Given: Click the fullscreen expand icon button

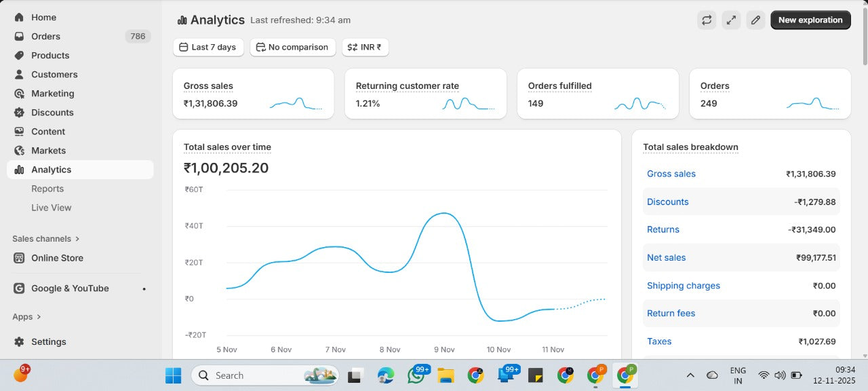Looking at the screenshot, I should [731, 20].
